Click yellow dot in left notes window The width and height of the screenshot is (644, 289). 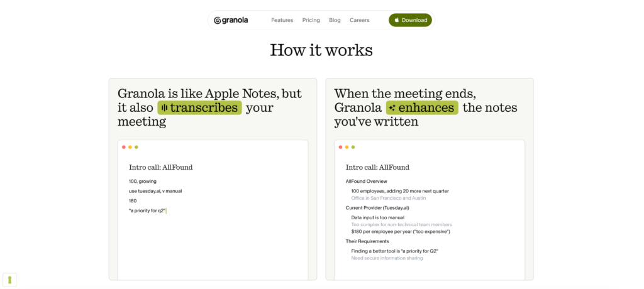tap(130, 147)
